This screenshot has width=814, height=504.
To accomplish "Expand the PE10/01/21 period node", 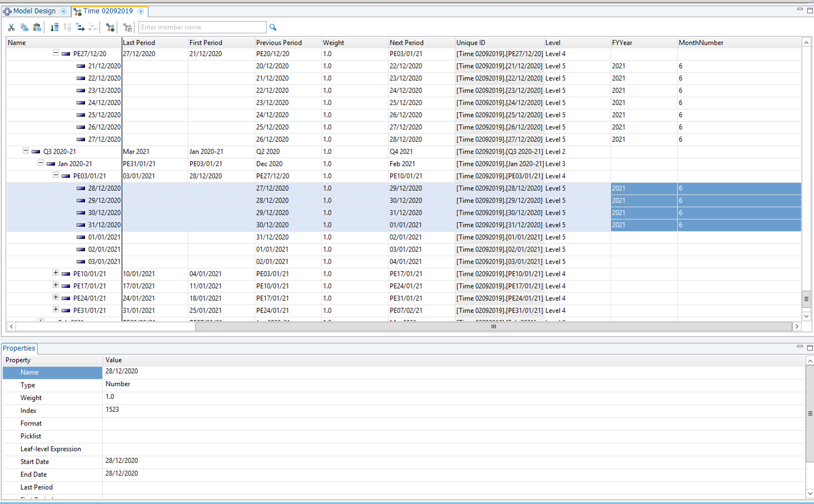I will pyautogui.click(x=56, y=273).
